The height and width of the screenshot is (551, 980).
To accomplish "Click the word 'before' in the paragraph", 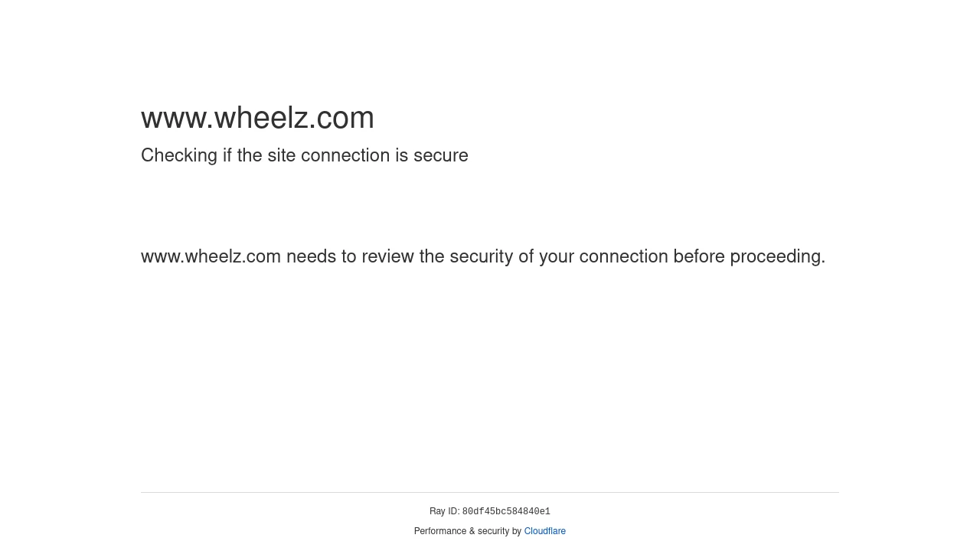I will click(x=698, y=256).
